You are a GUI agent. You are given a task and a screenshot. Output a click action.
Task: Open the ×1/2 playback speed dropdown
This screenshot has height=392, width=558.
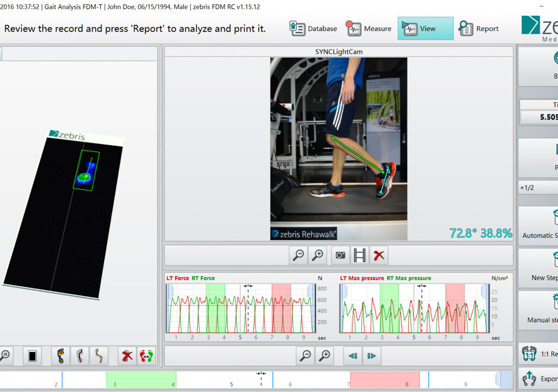coord(538,188)
